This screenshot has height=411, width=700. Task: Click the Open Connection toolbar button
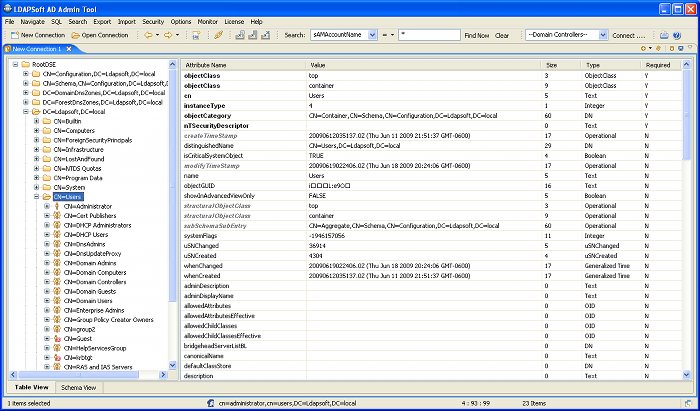tap(100, 35)
